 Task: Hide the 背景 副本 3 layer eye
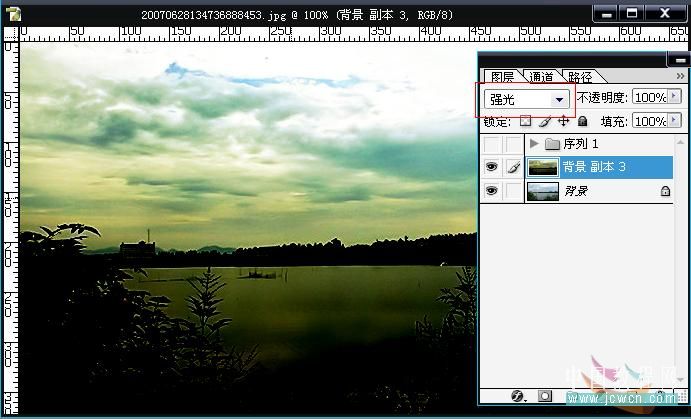pyautogui.click(x=491, y=167)
